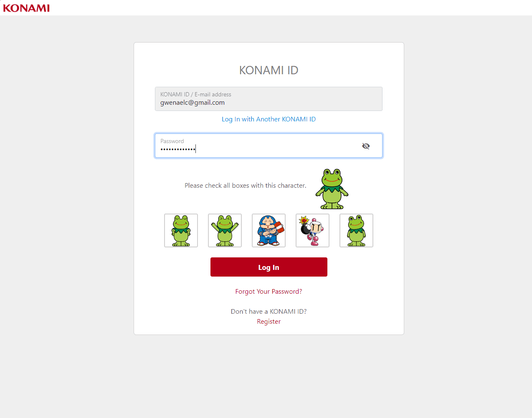Click the small Password field label
The image size is (532, 418).
172,141
